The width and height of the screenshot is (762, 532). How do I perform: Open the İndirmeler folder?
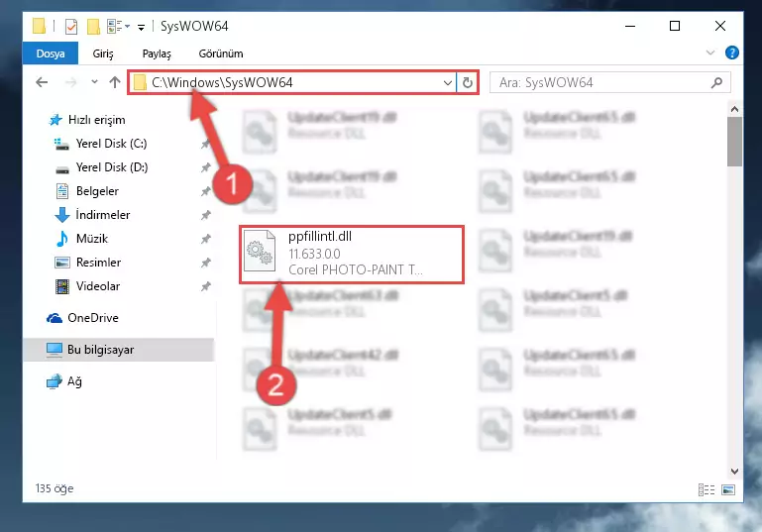(102, 215)
